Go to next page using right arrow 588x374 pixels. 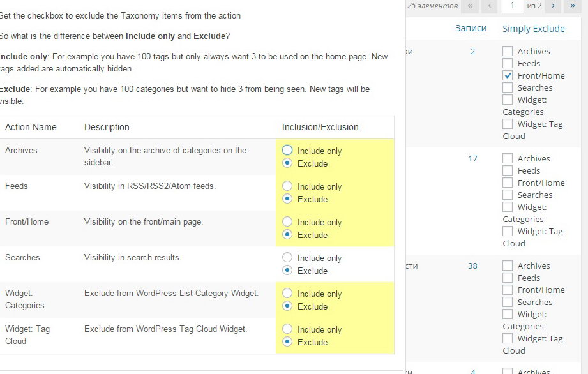553,6
